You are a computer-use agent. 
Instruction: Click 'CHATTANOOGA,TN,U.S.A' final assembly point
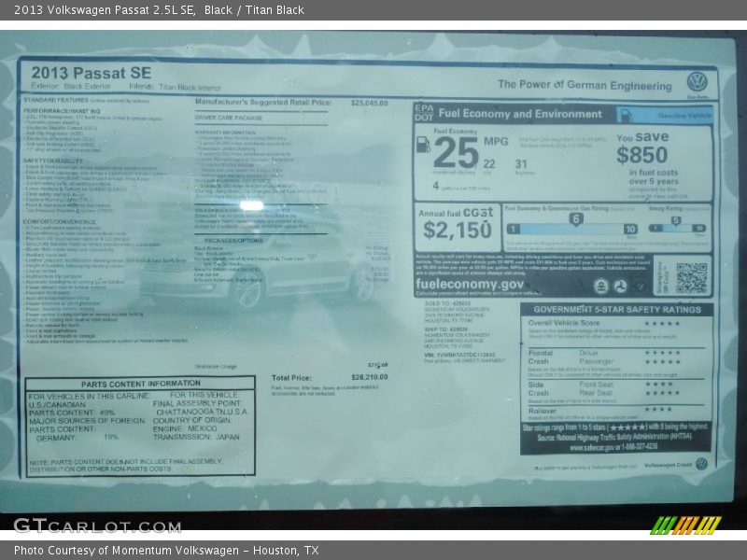tap(202, 412)
